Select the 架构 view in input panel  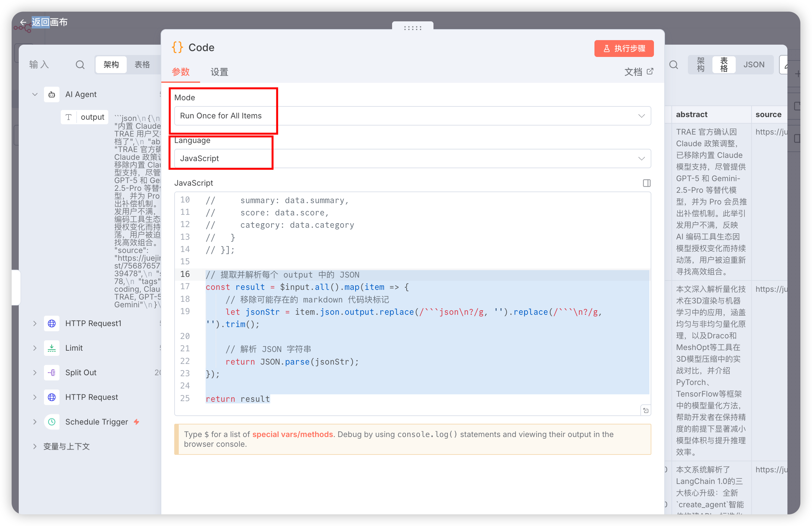point(111,64)
